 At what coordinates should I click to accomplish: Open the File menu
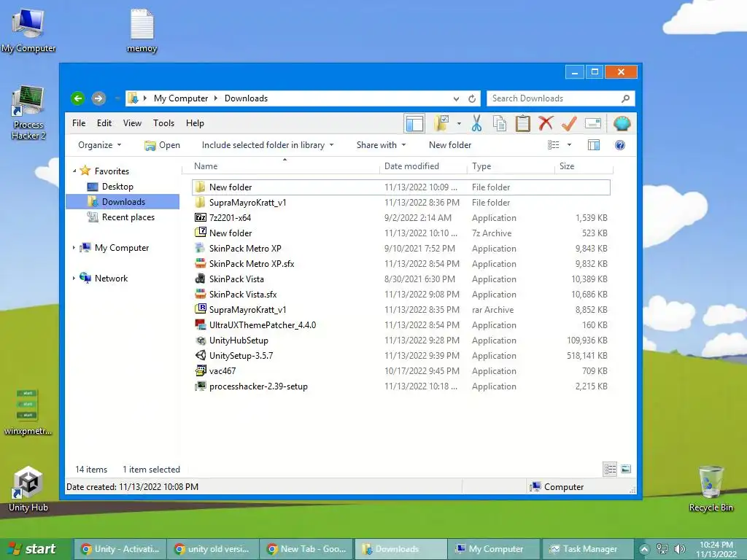click(x=79, y=123)
